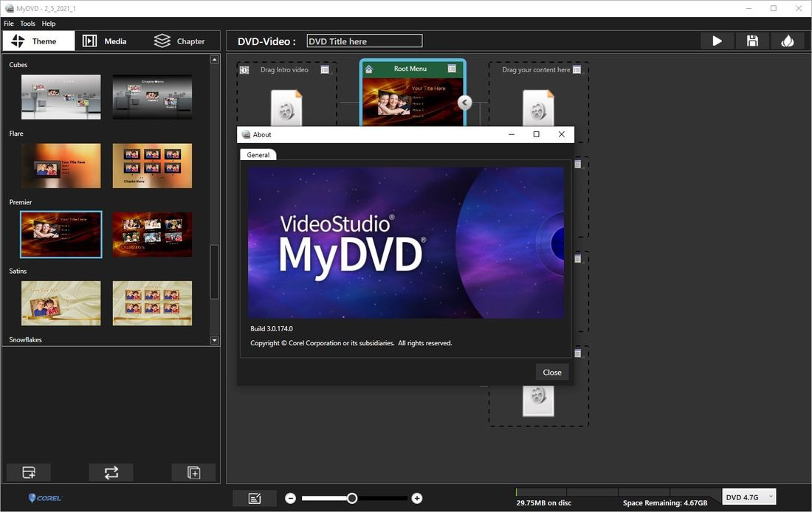Click the media file icon in Drag your content slot
812x512 pixels.
click(538, 108)
